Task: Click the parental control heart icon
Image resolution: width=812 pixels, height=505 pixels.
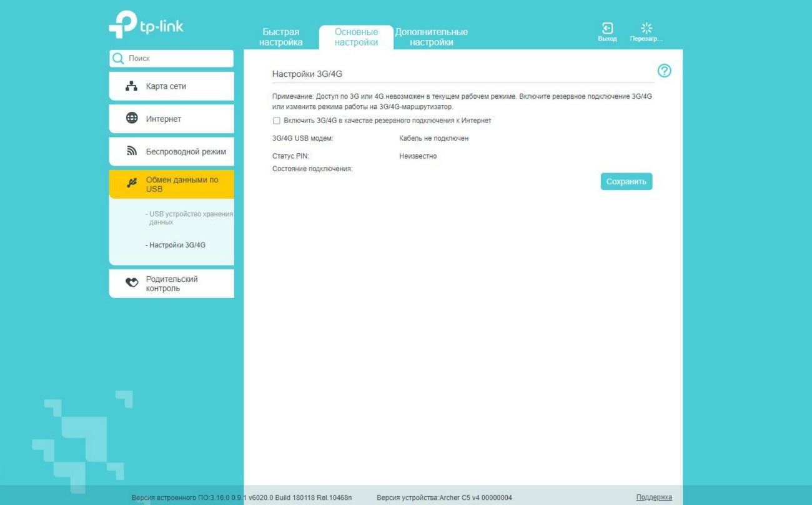Action: pyautogui.click(x=132, y=283)
